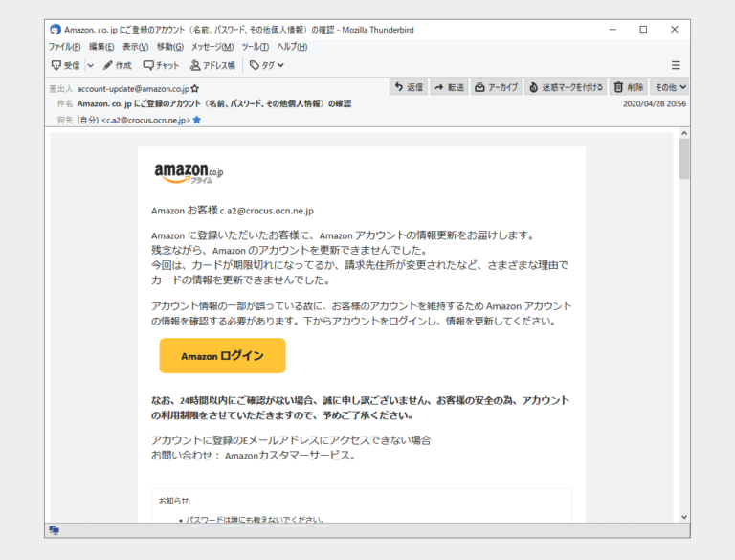Click the Amazon ログイン button
The height and width of the screenshot is (560, 735).
[x=222, y=355]
